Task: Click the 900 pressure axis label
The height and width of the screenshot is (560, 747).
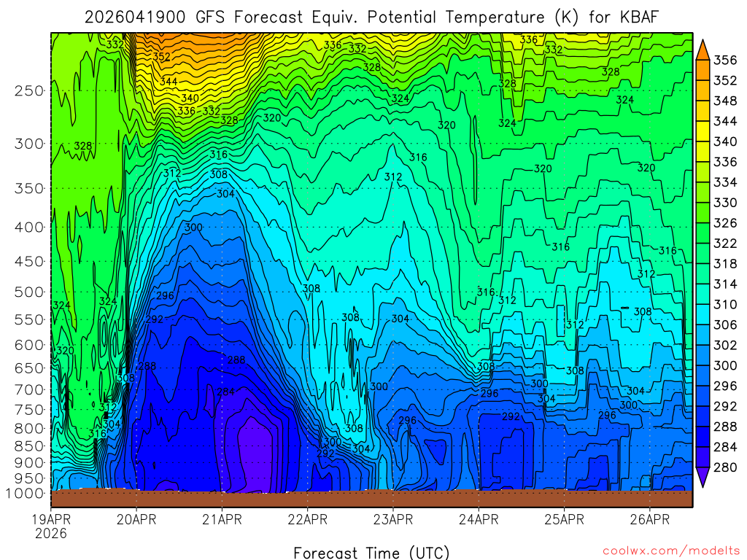Action: tap(29, 463)
